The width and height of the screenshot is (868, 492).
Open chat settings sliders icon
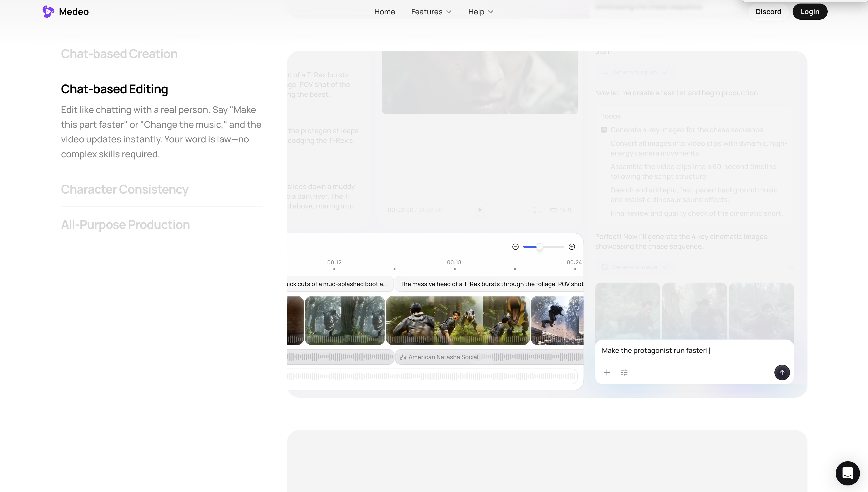(x=624, y=372)
